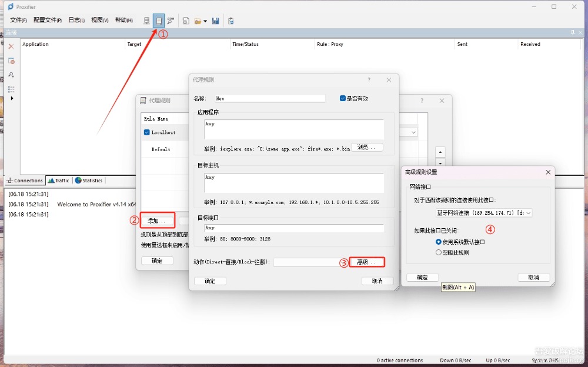This screenshot has width=588, height=367.
Task: Expand the left sidebar black arrow
Action: (12, 98)
